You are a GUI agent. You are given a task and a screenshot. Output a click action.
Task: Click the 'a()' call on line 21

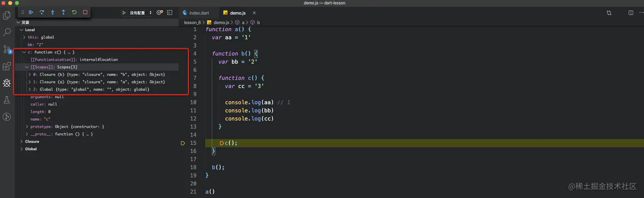coord(210,192)
